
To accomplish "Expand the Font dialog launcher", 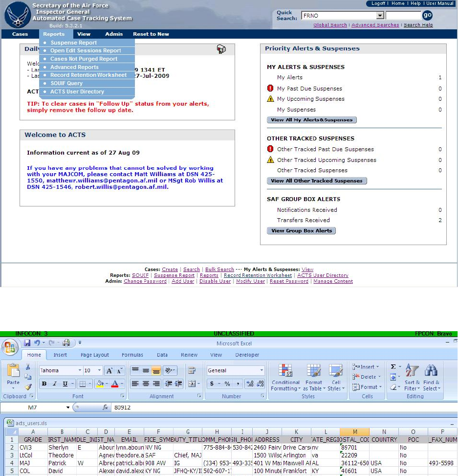I will pyautogui.click(x=123, y=396).
